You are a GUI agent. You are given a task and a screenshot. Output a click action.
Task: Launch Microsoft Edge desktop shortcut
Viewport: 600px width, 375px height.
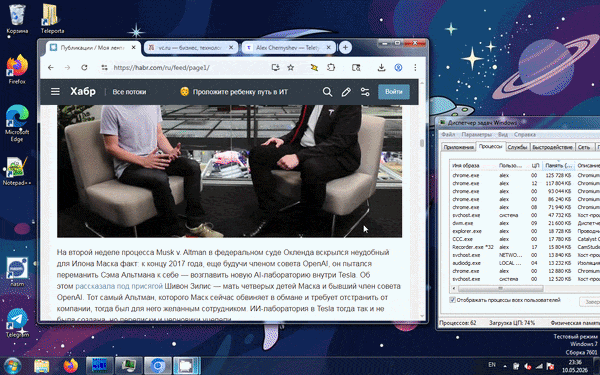click(17, 123)
